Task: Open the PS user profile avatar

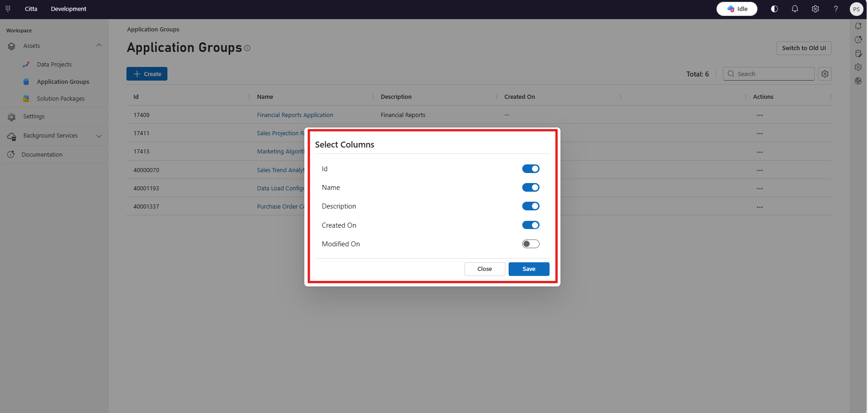Action: tap(856, 9)
